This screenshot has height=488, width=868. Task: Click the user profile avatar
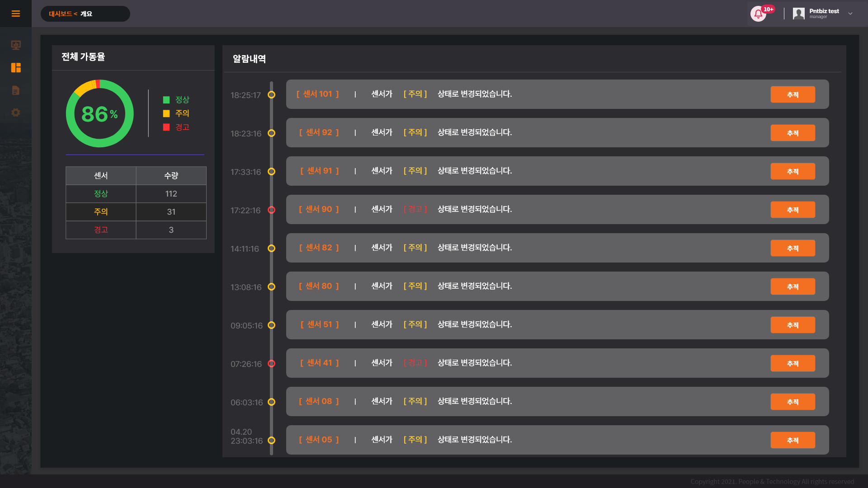(798, 14)
